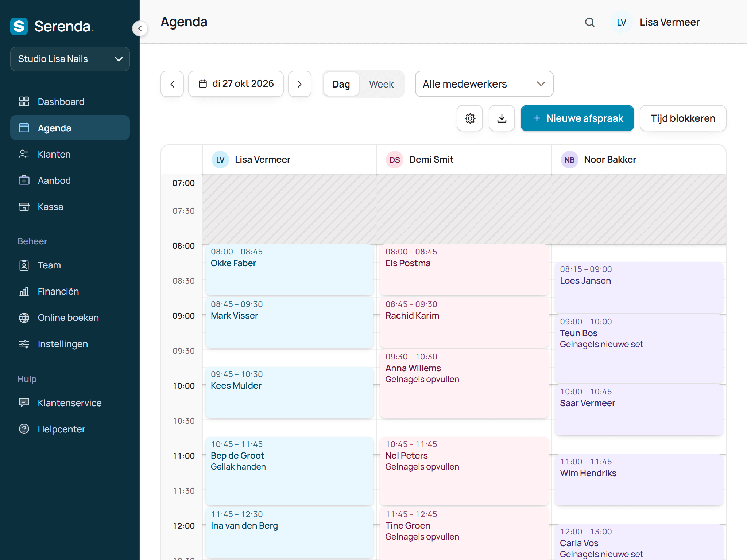The image size is (747, 560).
Task: Collapse the sidebar with the chevron button
Action: point(140,28)
